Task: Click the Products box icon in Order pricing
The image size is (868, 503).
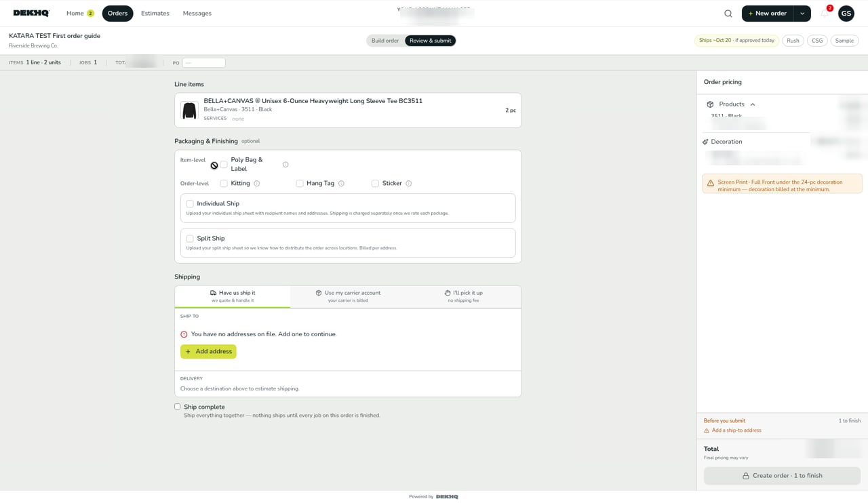Action: point(710,104)
